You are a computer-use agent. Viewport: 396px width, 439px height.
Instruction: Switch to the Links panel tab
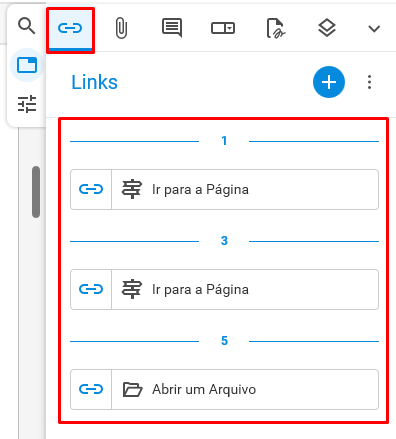click(70, 29)
